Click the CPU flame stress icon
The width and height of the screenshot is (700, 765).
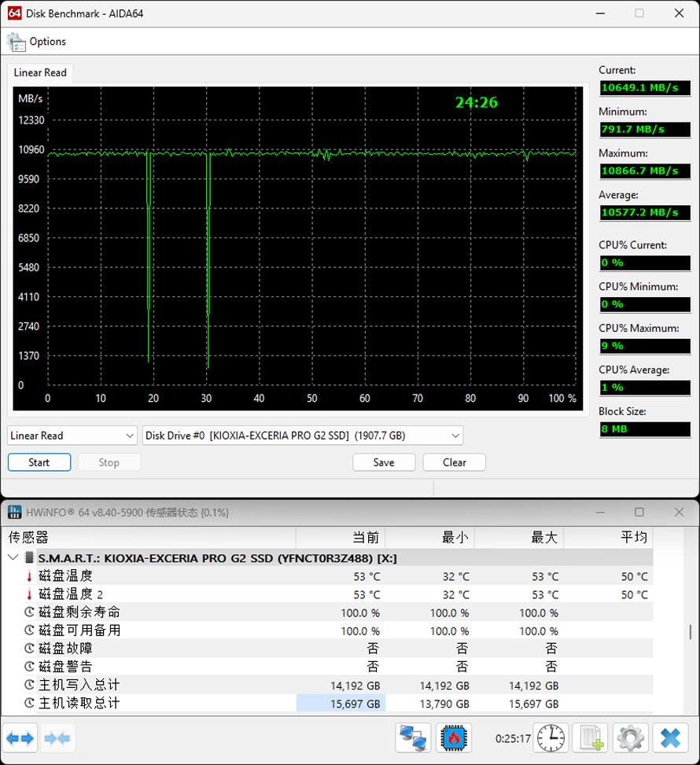tap(454, 738)
